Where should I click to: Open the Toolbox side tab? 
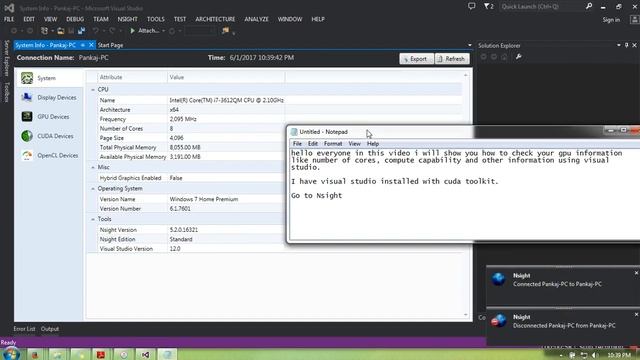click(7, 92)
